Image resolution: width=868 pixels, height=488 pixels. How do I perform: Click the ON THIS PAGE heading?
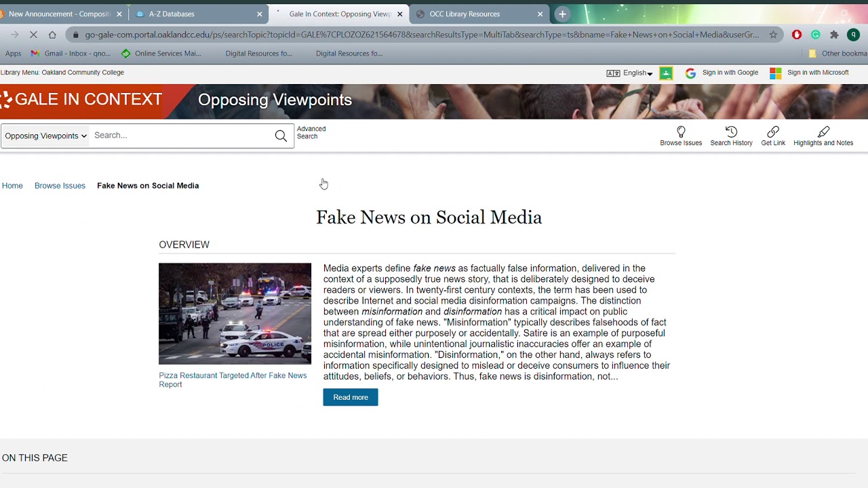click(35, 458)
